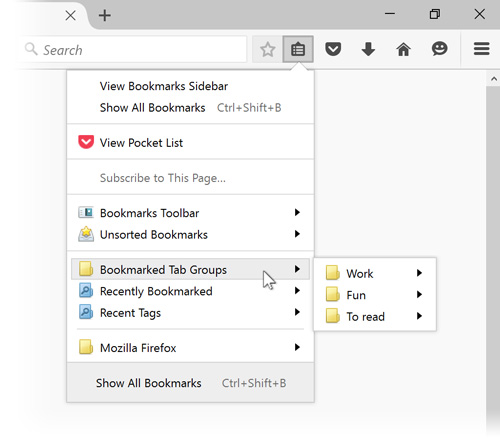Click the smiley face Hello icon

439,49
